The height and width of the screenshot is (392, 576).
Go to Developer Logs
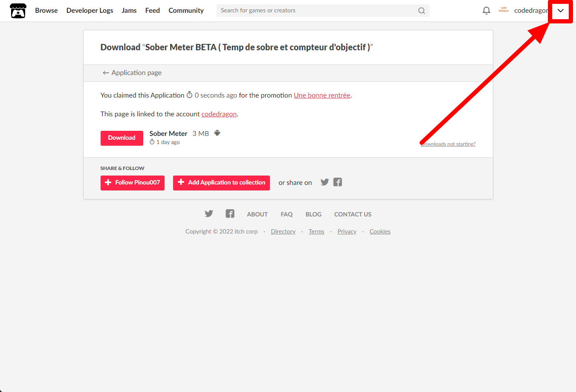point(90,11)
